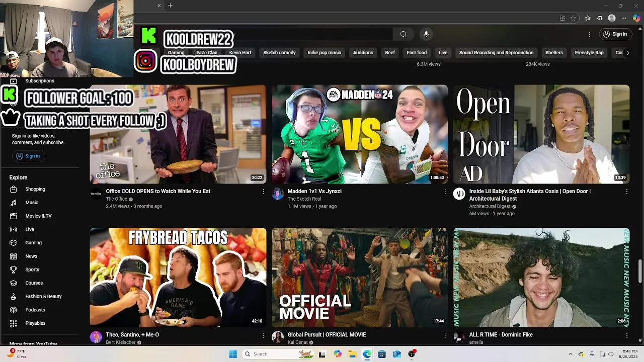Click Architectural Digest channel name
This screenshot has width=644, height=362.
click(490, 207)
